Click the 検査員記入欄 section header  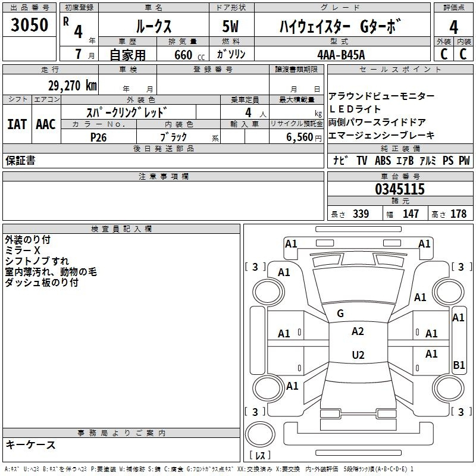[x=121, y=229]
